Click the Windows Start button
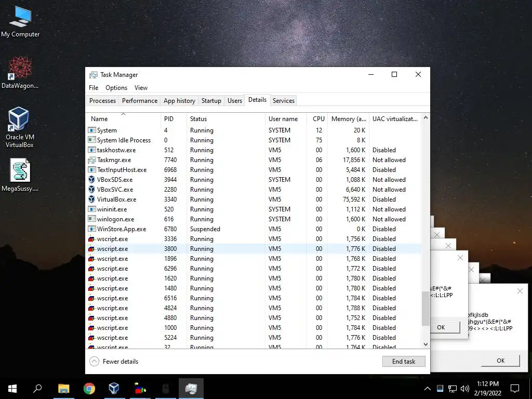Viewport: 532px width, 399px height. 12,389
